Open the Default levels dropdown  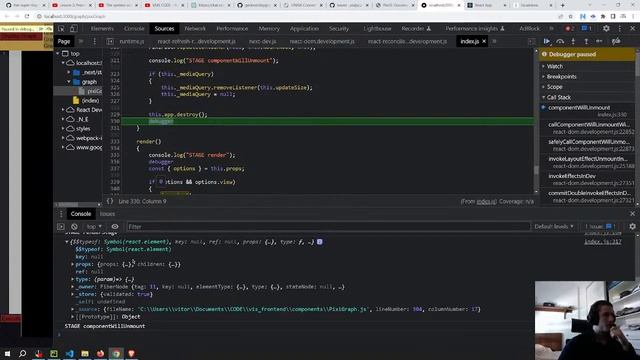coord(554,227)
